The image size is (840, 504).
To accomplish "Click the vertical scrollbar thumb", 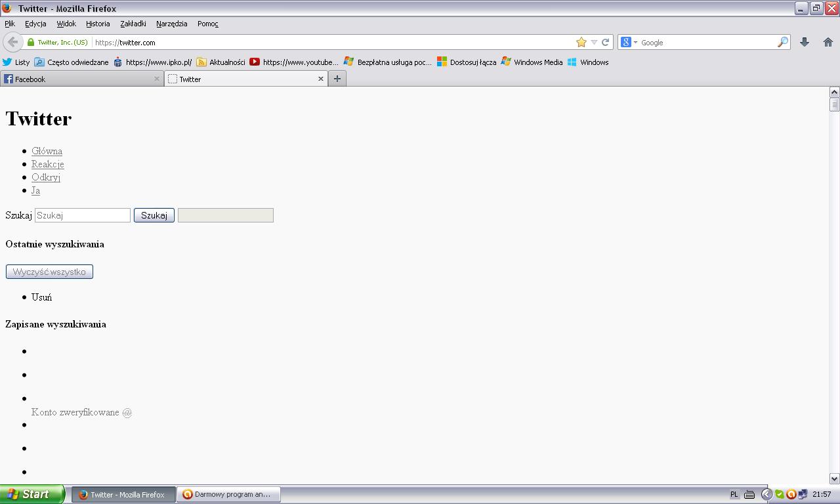I will [834, 105].
